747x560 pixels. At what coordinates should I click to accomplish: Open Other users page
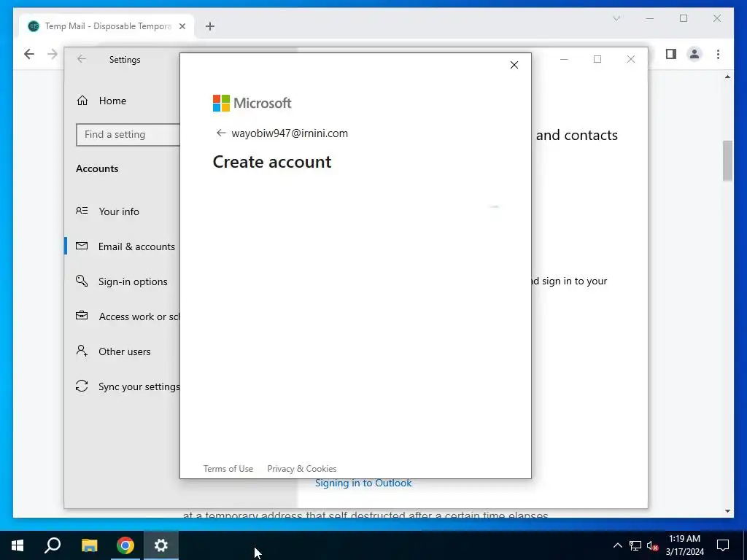(x=122, y=351)
